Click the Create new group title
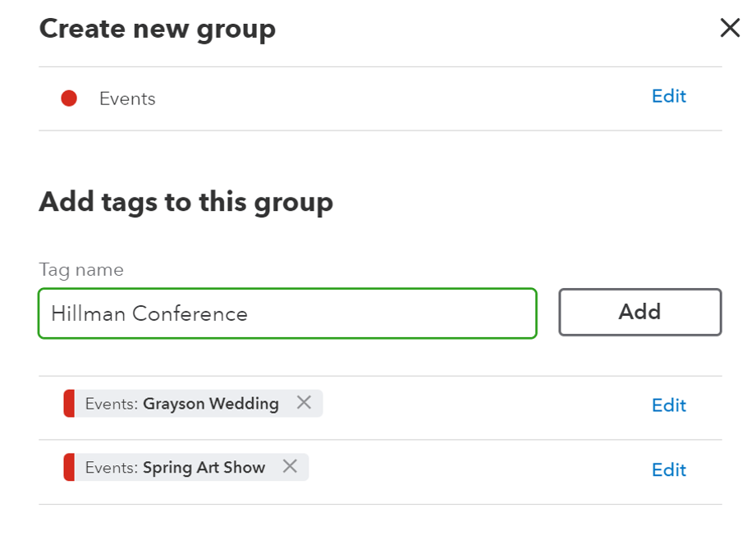The image size is (756, 558). [156, 28]
